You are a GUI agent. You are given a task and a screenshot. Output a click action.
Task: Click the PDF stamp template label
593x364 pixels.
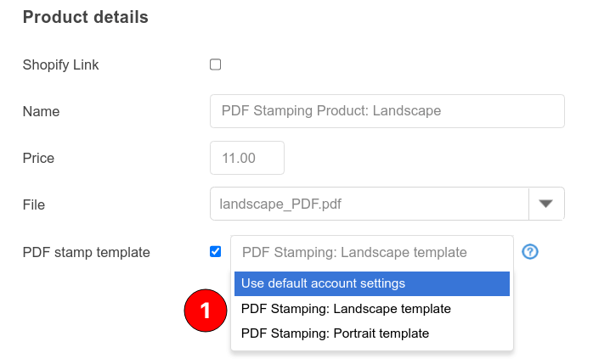pyautogui.click(x=86, y=252)
